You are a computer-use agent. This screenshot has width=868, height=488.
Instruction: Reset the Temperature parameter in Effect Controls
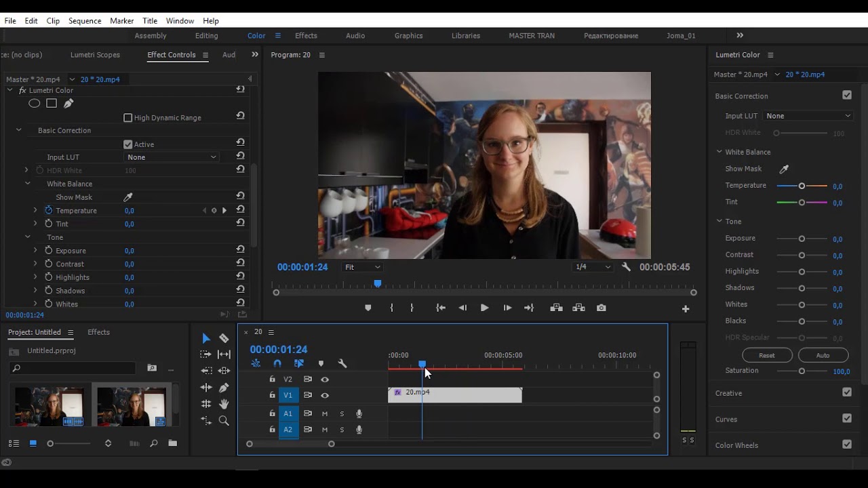click(240, 210)
